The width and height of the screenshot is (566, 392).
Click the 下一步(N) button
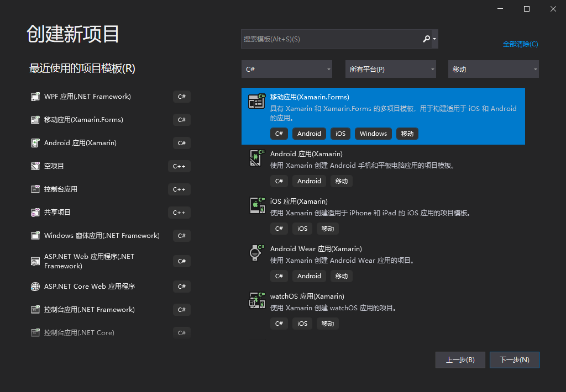[x=515, y=360]
